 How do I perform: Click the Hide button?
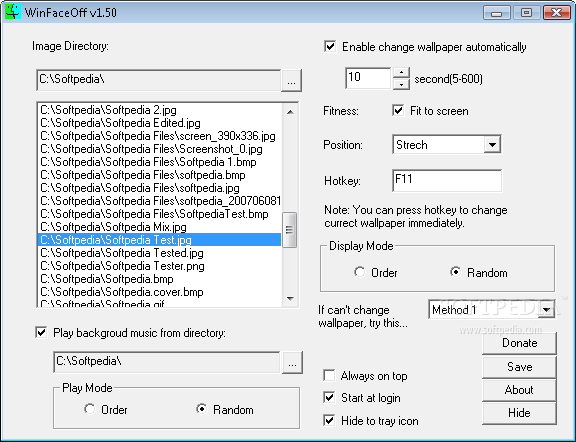pyautogui.click(x=519, y=413)
